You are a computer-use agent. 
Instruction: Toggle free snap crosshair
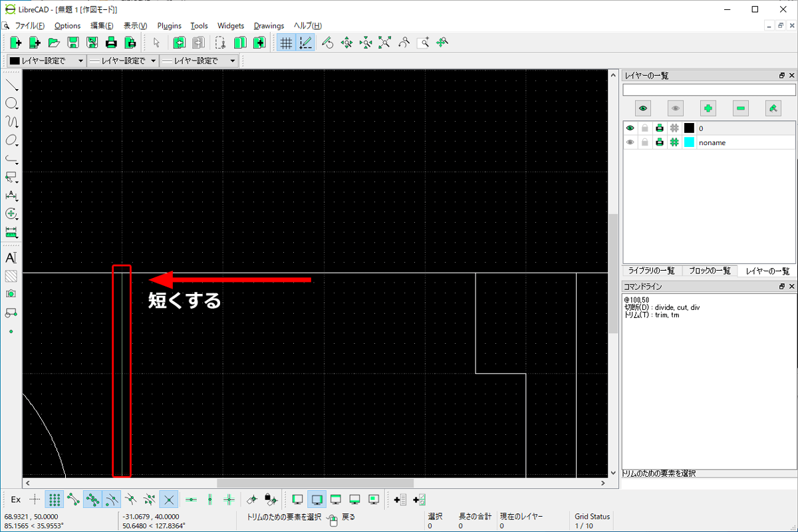(35, 499)
